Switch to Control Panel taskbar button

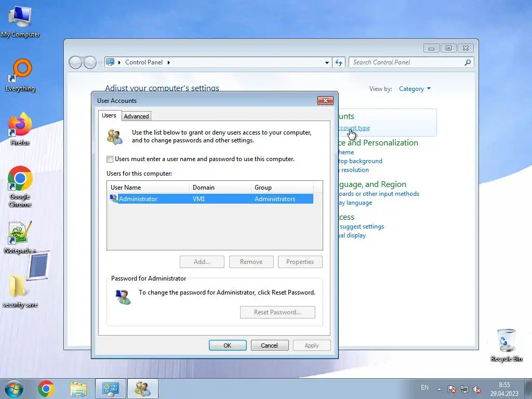pos(111,389)
